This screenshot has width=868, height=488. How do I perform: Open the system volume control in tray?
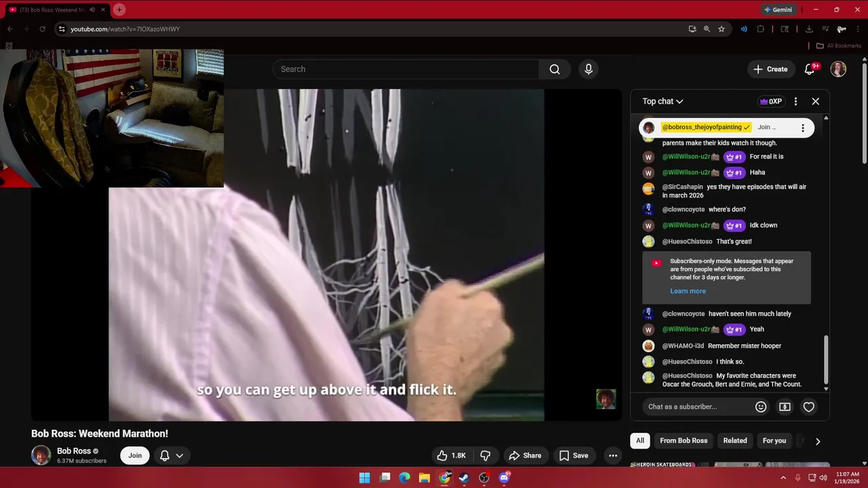pos(823,478)
